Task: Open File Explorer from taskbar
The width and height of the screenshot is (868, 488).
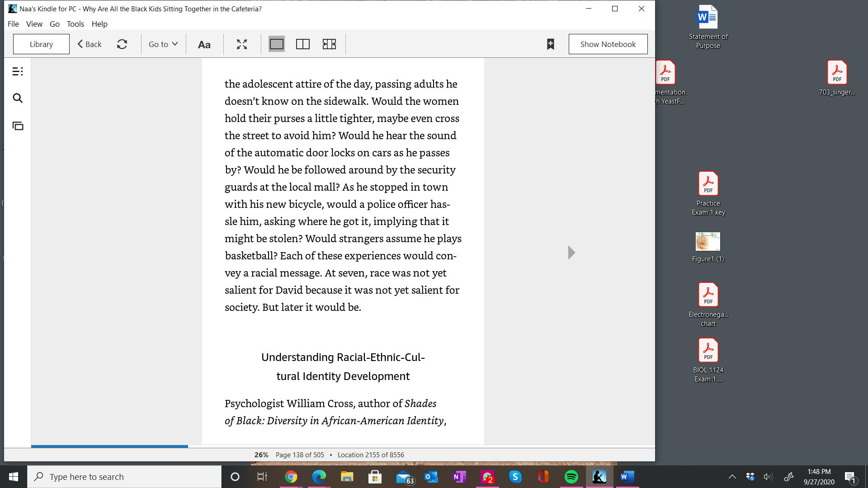Action: pos(347,477)
